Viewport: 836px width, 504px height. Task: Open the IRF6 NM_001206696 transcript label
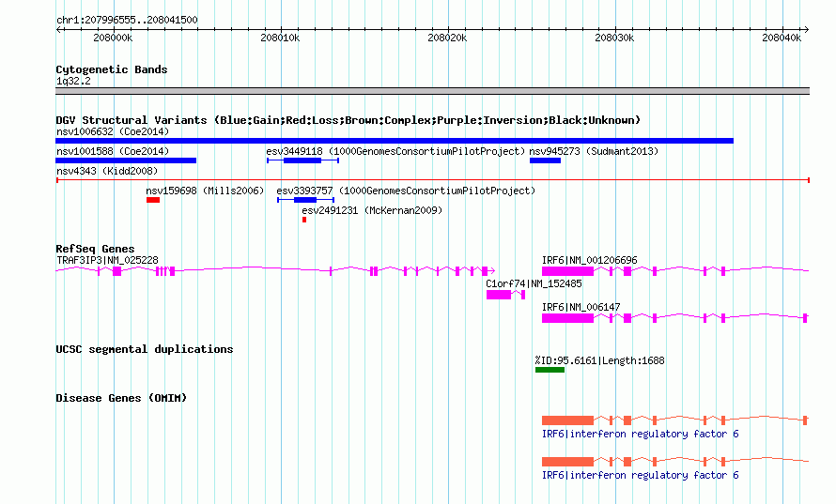[589, 260]
